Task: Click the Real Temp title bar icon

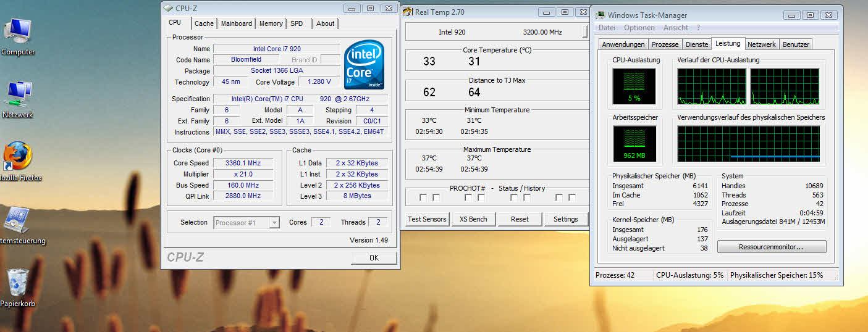Action: click(408, 12)
